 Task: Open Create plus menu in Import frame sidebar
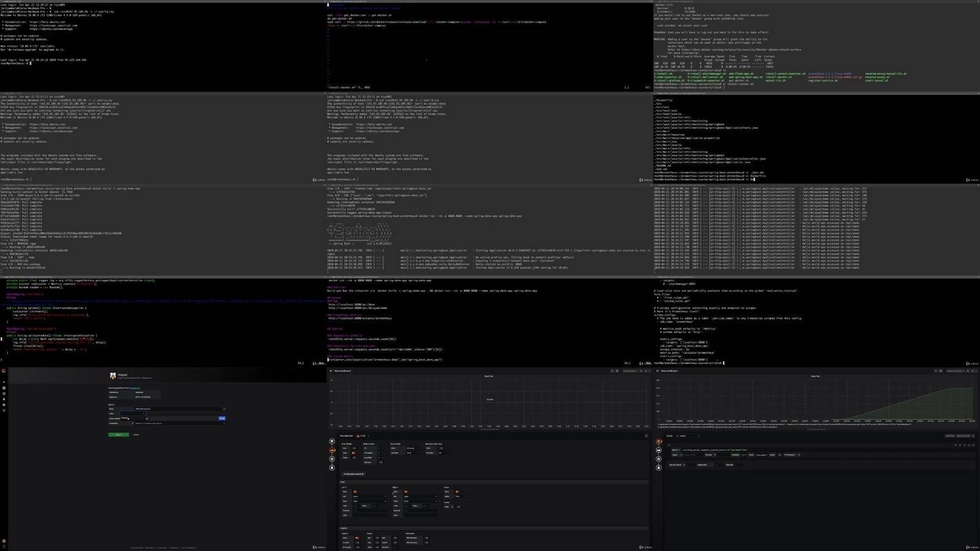coord(4,382)
